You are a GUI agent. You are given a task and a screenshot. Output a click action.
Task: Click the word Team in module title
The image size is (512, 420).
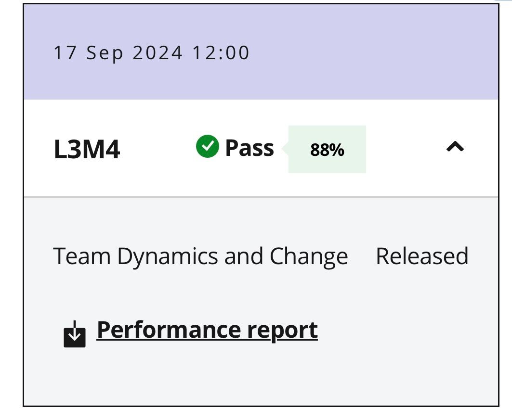(82, 256)
